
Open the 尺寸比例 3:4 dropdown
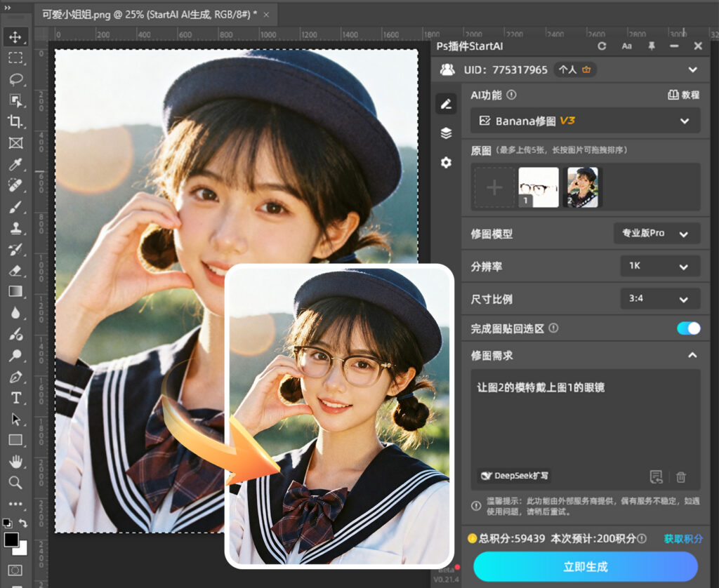[659, 299]
